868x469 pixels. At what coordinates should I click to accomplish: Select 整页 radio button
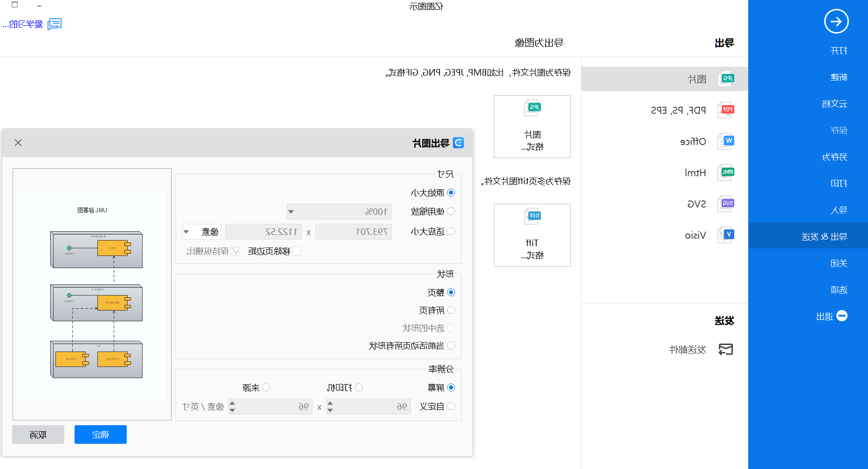[451, 292]
